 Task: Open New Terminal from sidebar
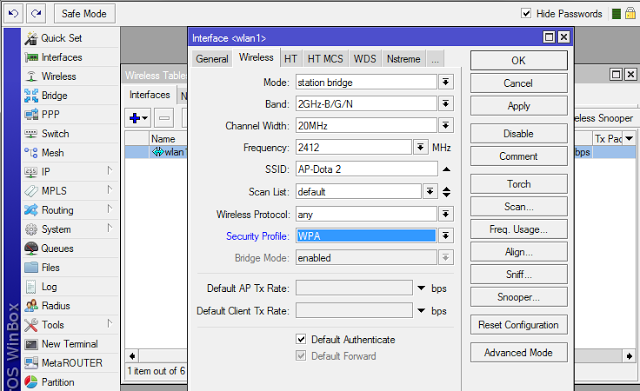71,344
